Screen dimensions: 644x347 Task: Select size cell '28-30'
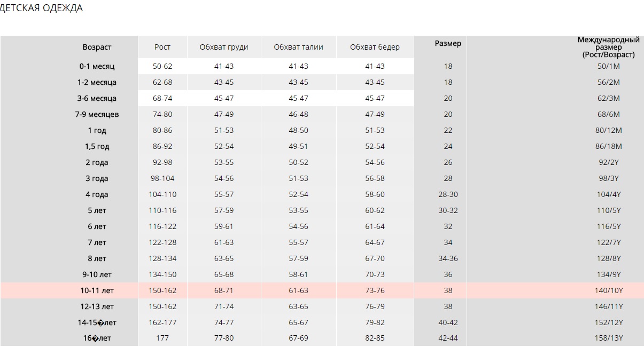click(x=448, y=194)
